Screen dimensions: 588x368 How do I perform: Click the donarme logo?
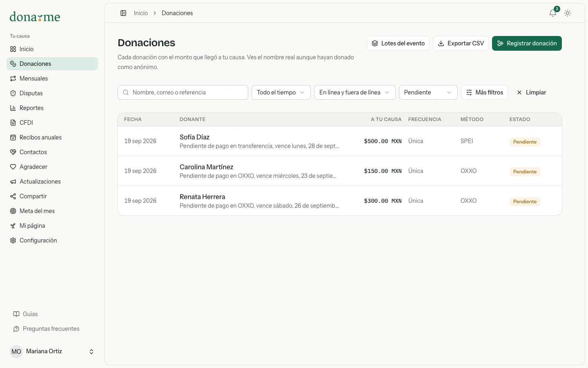[35, 17]
